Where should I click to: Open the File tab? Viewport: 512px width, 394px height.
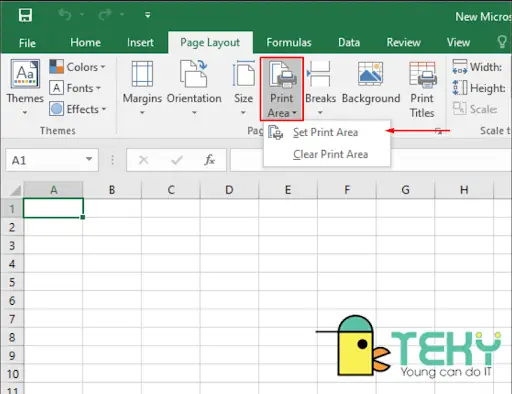(x=27, y=43)
